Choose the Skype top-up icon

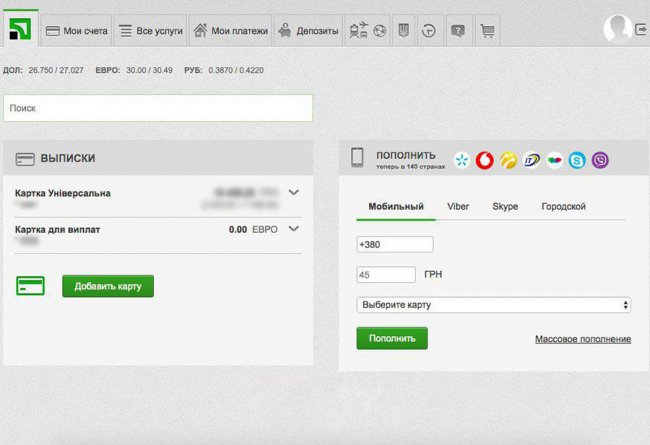(x=577, y=160)
